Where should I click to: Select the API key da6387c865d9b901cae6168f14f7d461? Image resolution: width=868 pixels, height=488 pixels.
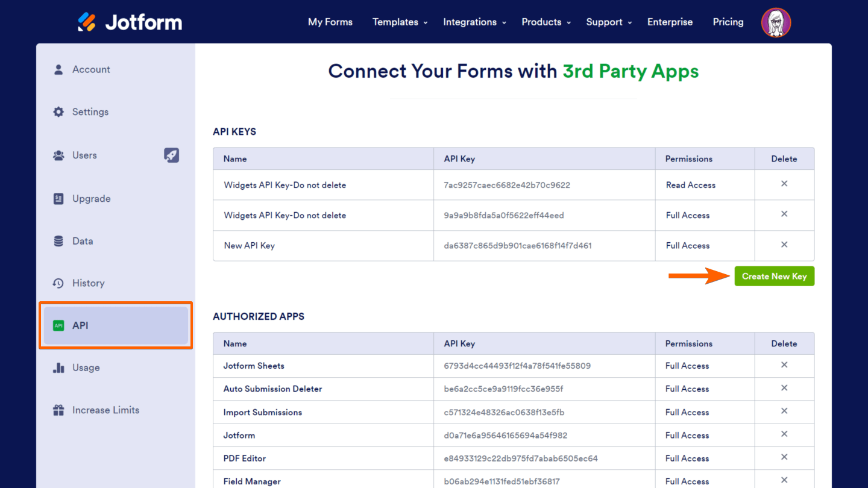[x=518, y=246]
